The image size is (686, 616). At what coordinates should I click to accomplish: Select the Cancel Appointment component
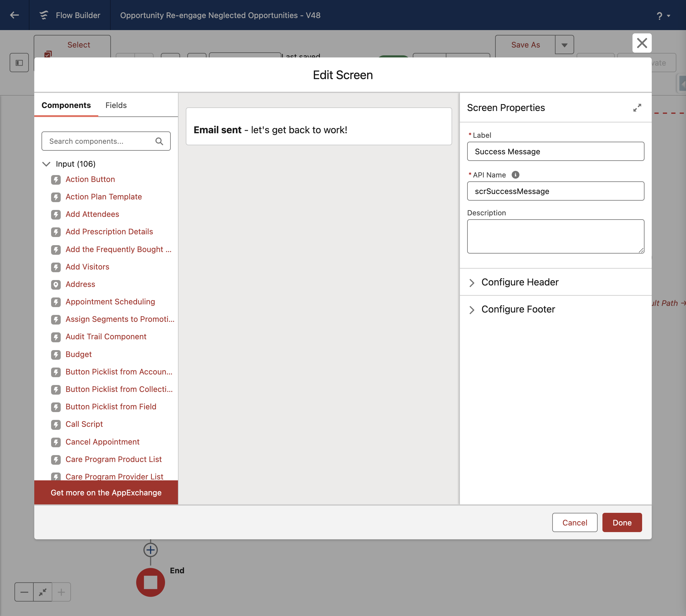click(103, 442)
